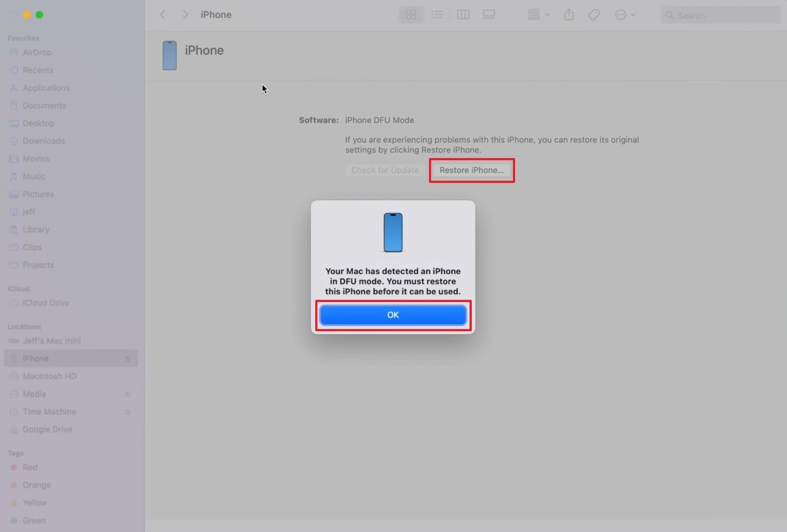Switch to gallery view
Viewport: 787px width, 532px height.
click(489, 15)
